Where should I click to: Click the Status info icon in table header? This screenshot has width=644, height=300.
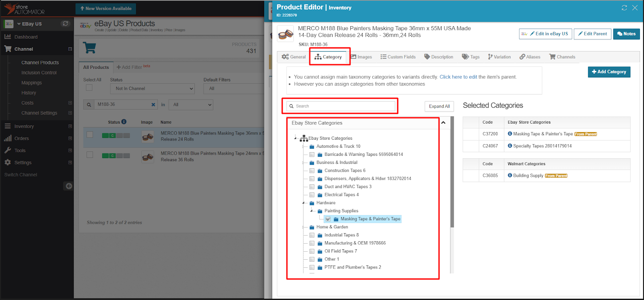tap(124, 122)
